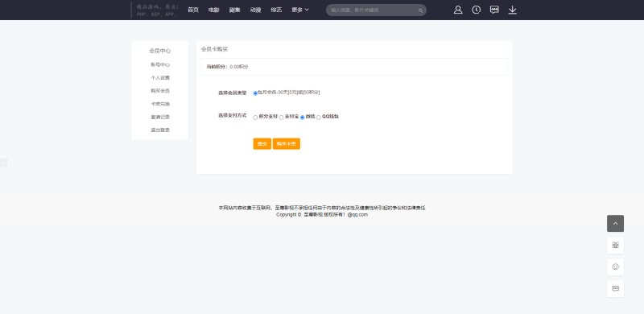Viewport: 644px width, 314px height.
Task: Open the sidebar link above 退出登录
Action: pos(159,117)
